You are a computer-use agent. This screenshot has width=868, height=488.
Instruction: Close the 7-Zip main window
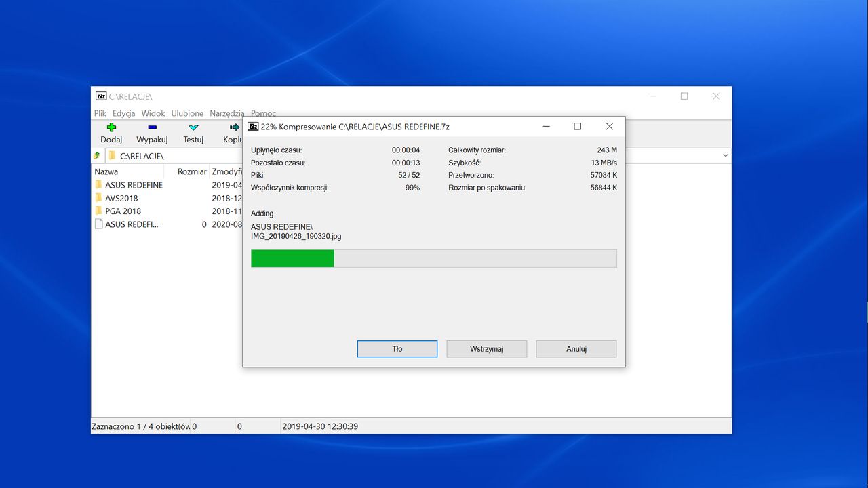[x=716, y=96]
